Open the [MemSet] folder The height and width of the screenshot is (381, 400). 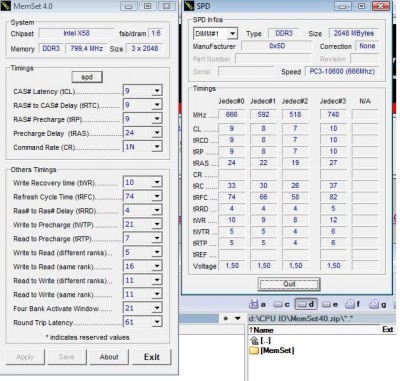pos(272,350)
